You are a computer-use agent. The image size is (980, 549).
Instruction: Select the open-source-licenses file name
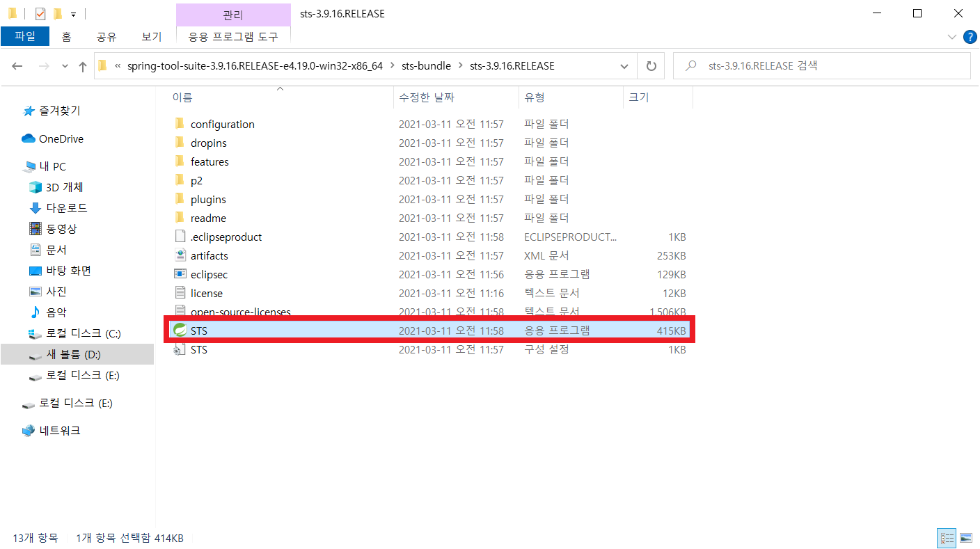pyautogui.click(x=241, y=312)
